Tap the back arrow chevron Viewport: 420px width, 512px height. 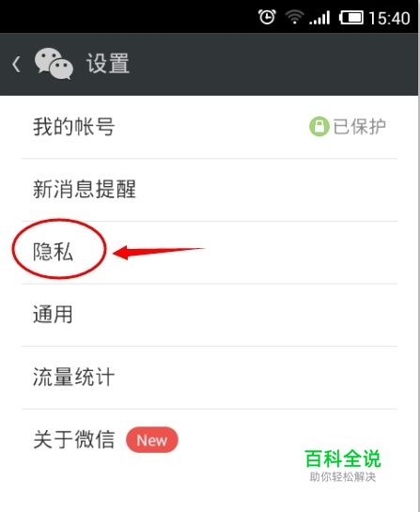coord(16,64)
